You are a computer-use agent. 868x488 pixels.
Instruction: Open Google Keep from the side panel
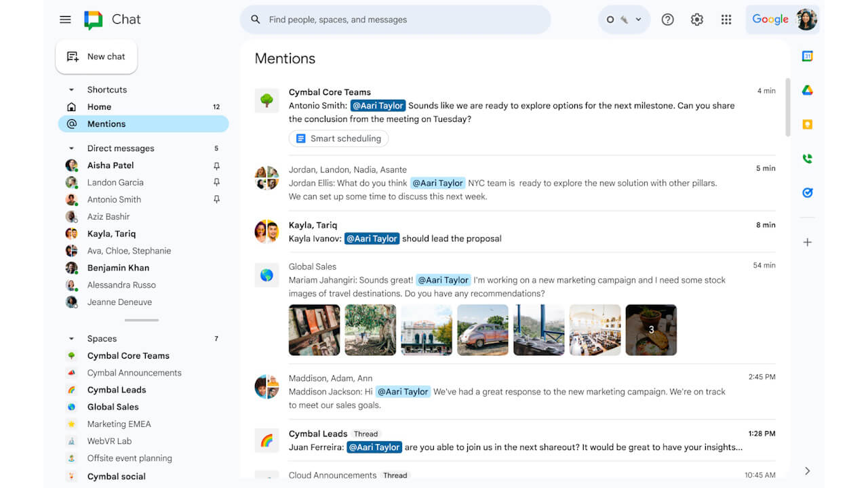(807, 124)
